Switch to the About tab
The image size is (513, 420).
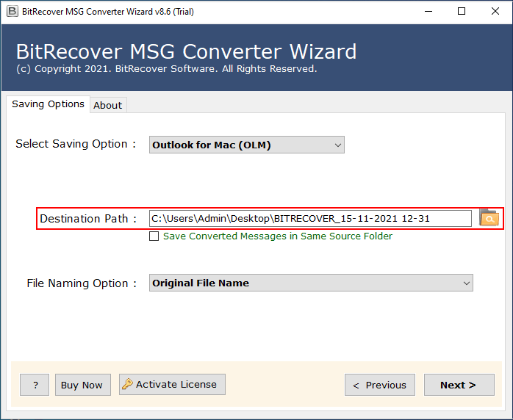(107, 105)
